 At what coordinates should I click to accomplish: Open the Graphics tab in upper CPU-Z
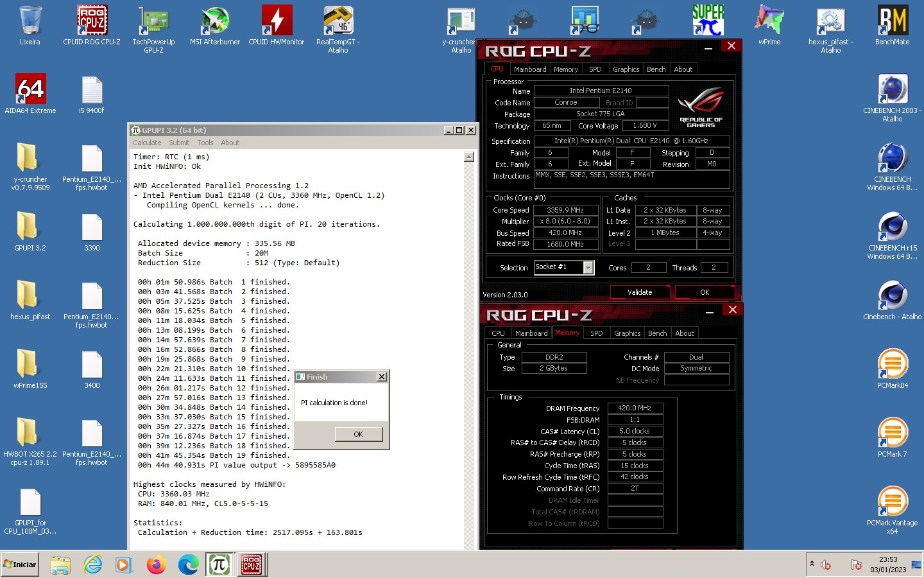coord(626,69)
